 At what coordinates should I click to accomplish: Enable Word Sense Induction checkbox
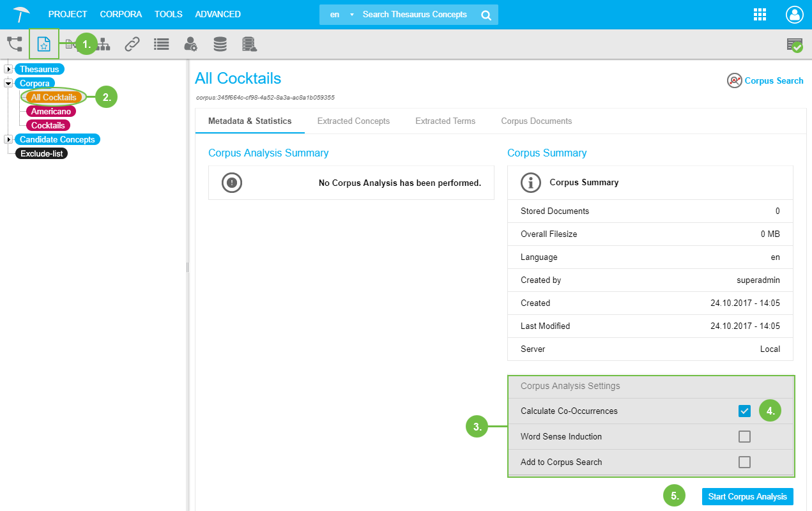[744, 437]
